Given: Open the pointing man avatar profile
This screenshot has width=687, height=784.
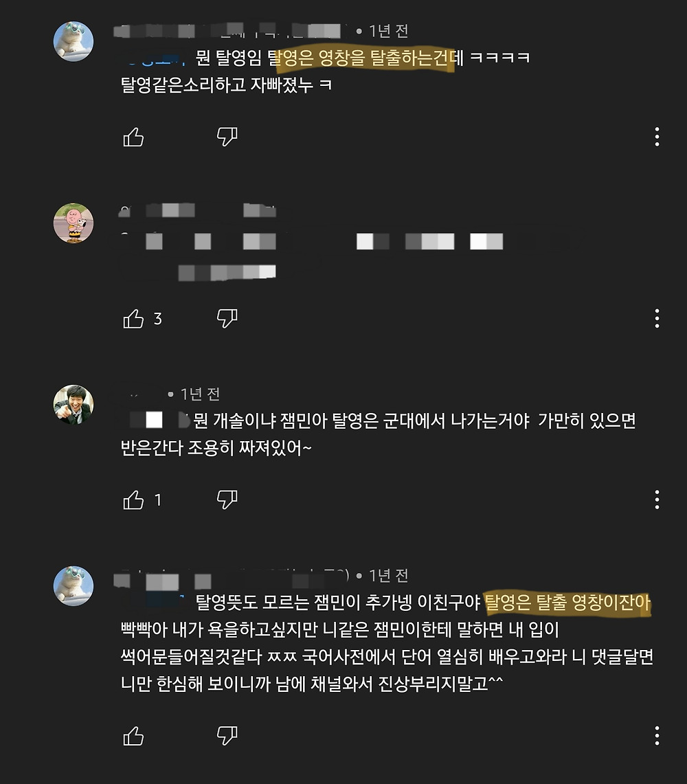Looking at the screenshot, I should tap(74, 405).
